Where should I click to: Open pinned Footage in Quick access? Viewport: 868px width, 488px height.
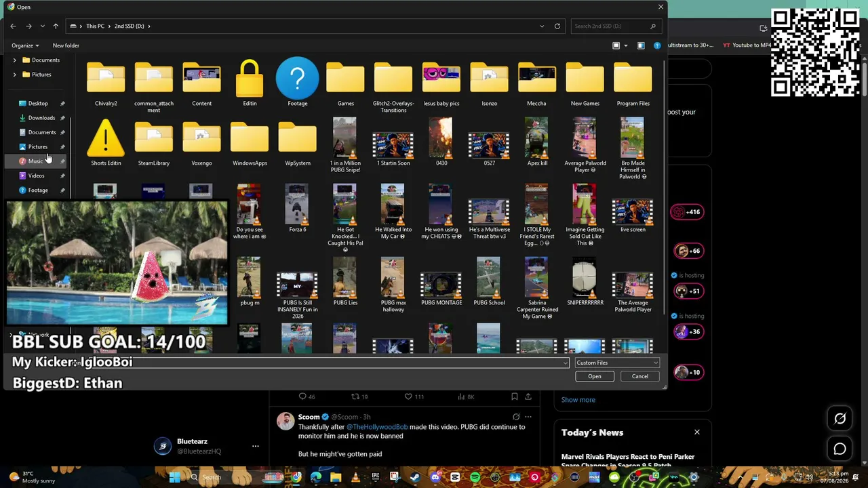38,190
